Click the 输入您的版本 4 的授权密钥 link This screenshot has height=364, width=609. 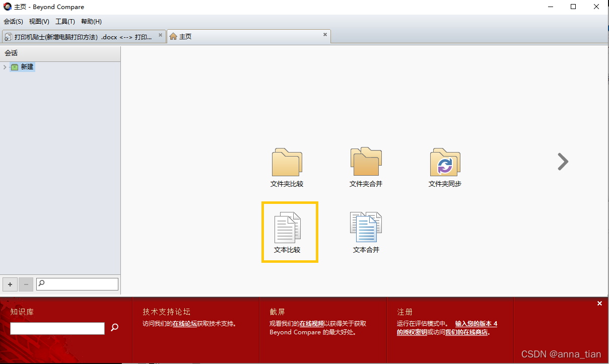pyautogui.click(x=447, y=328)
